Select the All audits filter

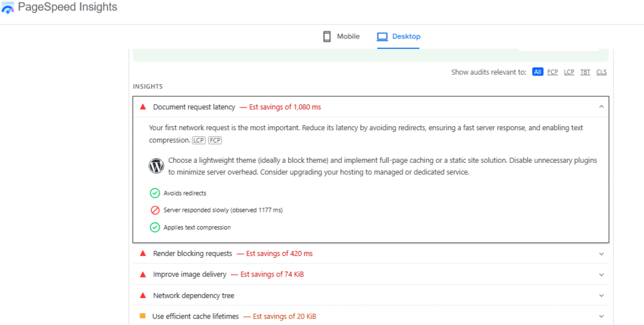pyautogui.click(x=538, y=72)
